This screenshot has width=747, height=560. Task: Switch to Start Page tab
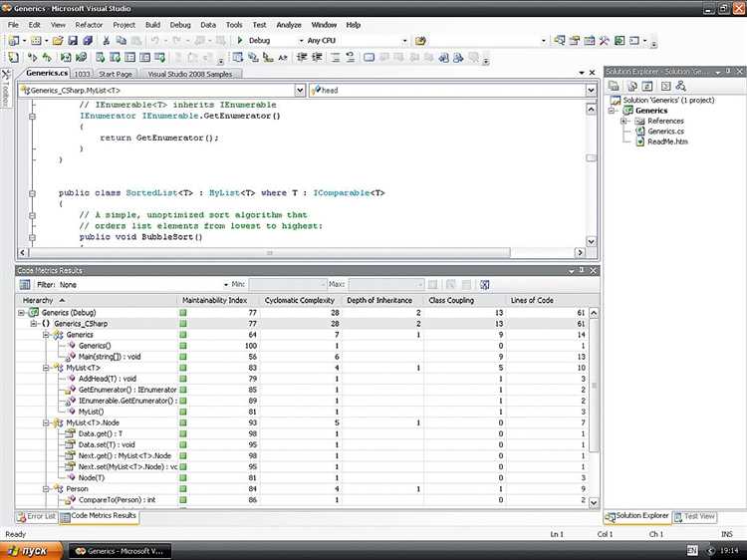[x=116, y=74]
